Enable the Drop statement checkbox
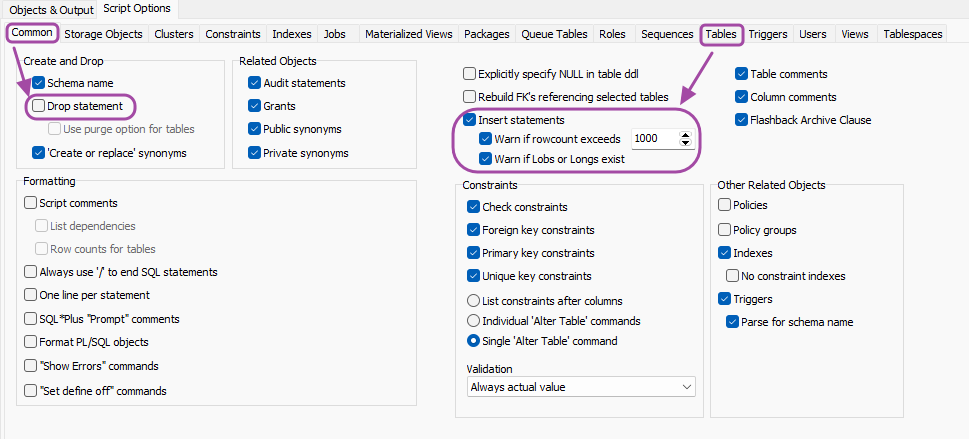This screenshot has width=969, height=439. point(39,105)
